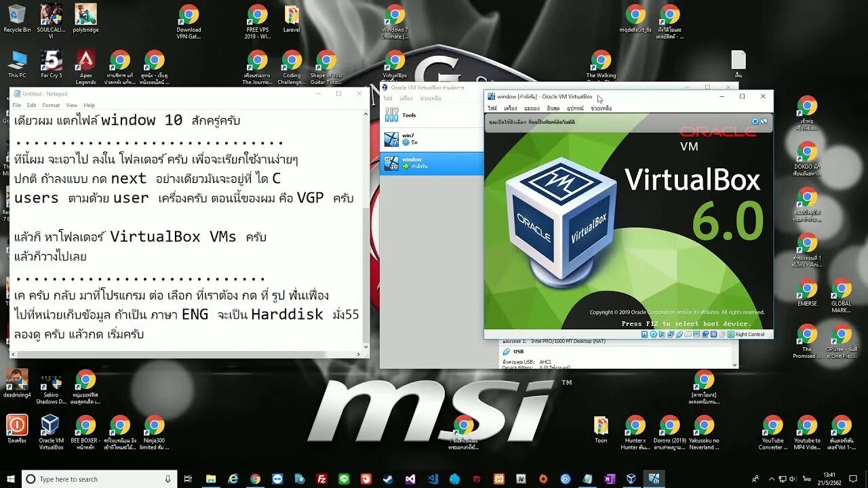Screen dimensions: 868x488
Task: Select Far Cry 5 desktop shortcut
Action: 52,64
